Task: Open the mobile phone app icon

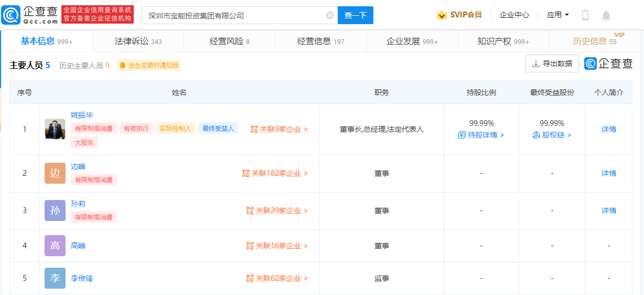Action: (585, 15)
